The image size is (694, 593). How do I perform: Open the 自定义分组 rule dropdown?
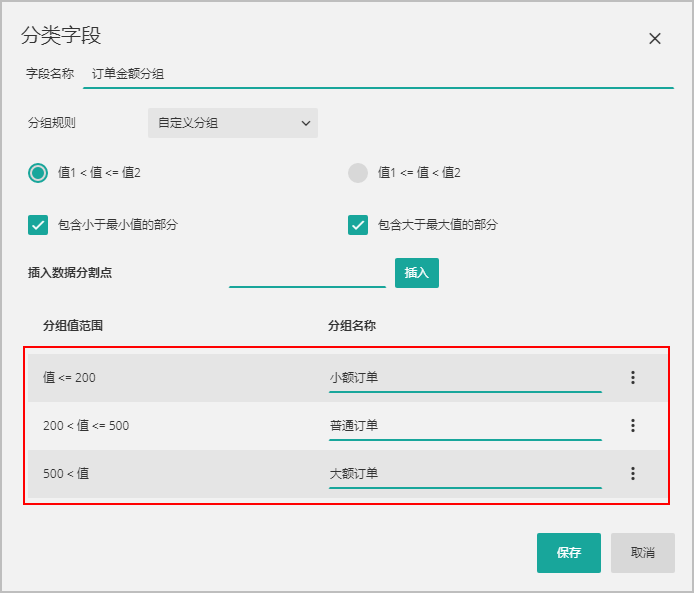coord(233,123)
